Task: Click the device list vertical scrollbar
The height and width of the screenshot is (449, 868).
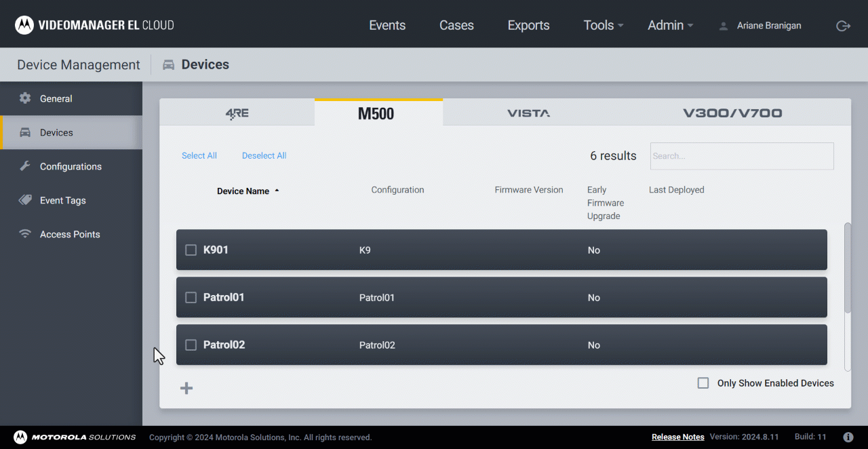Action: (847, 268)
